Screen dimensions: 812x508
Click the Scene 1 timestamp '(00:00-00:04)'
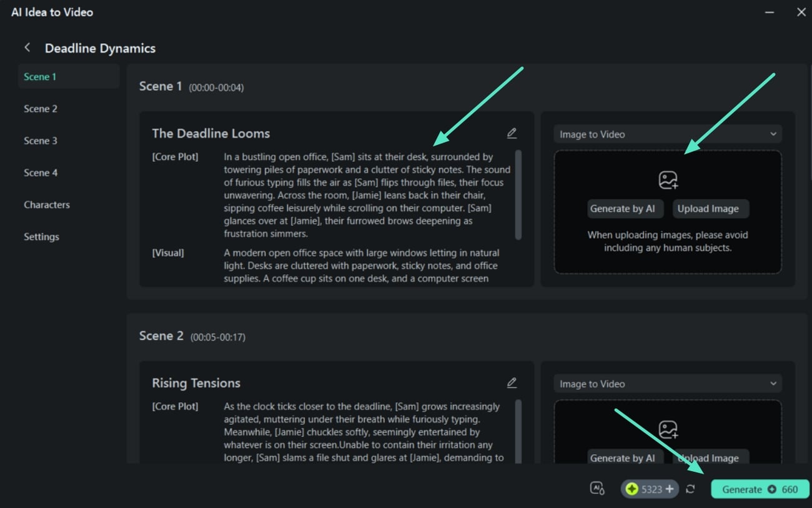[x=216, y=87]
